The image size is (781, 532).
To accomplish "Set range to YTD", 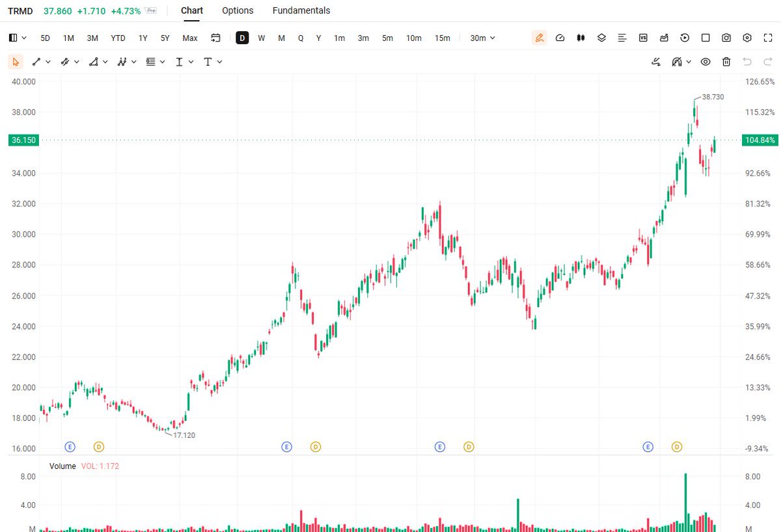I will coord(118,38).
